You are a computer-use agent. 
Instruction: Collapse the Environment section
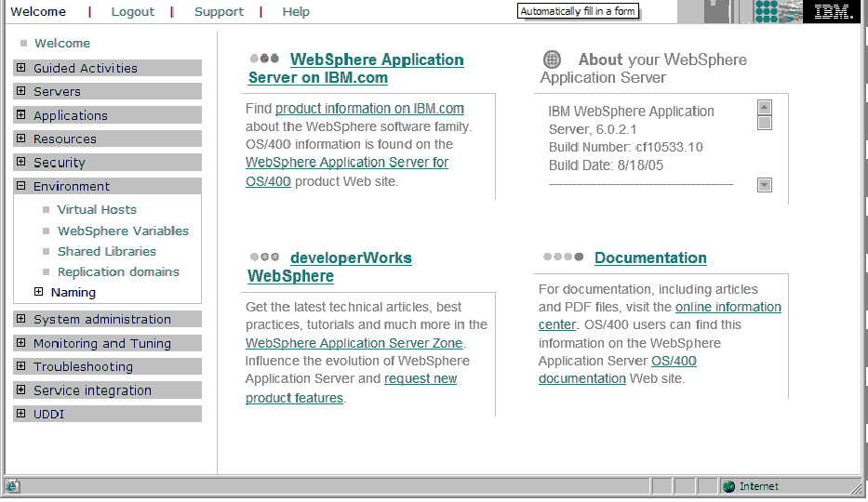point(21,186)
